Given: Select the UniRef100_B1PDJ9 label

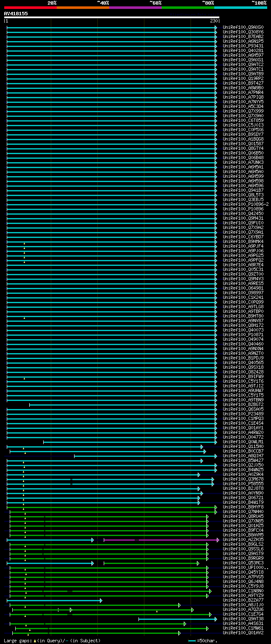Looking at the screenshot, I should point(243,358).
